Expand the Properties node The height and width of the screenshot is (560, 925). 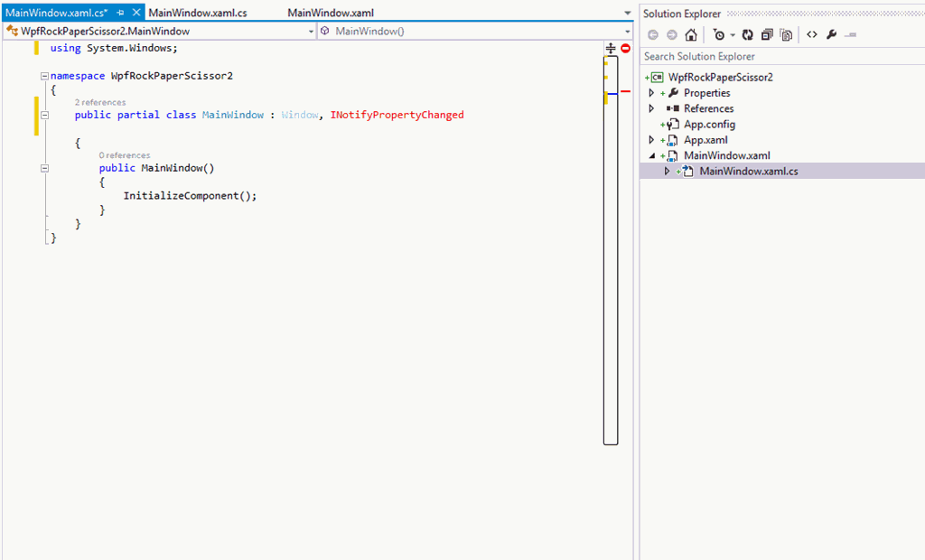[x=651, y=93]
